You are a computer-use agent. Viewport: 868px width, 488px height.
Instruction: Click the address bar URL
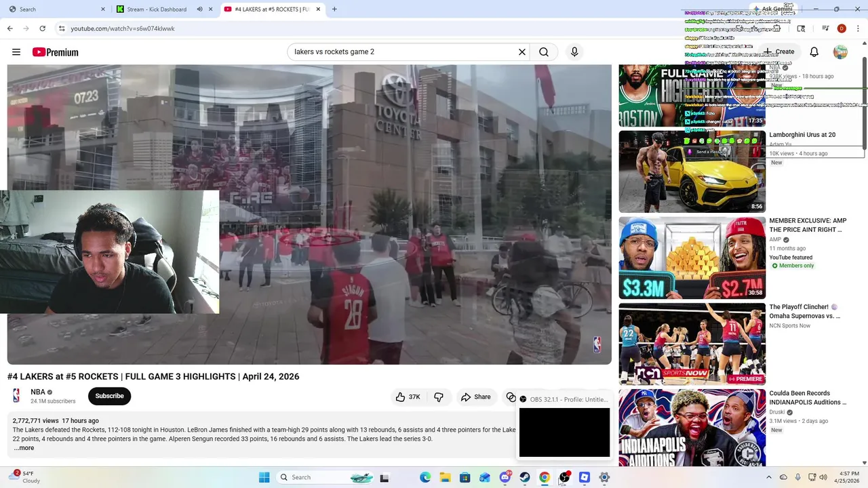(123, 28)
